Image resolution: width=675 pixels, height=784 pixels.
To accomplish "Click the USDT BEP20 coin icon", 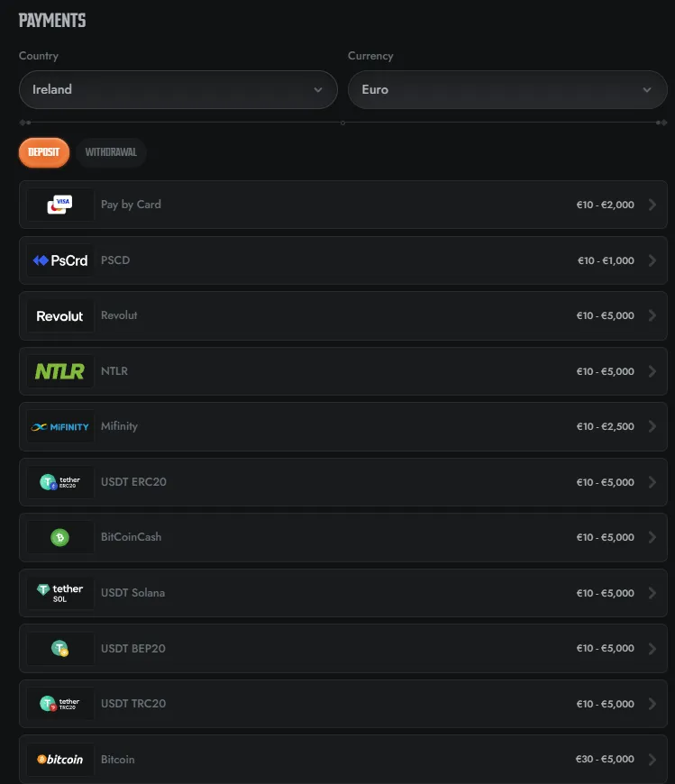I will pyautogui.click(x=60, y=649).
